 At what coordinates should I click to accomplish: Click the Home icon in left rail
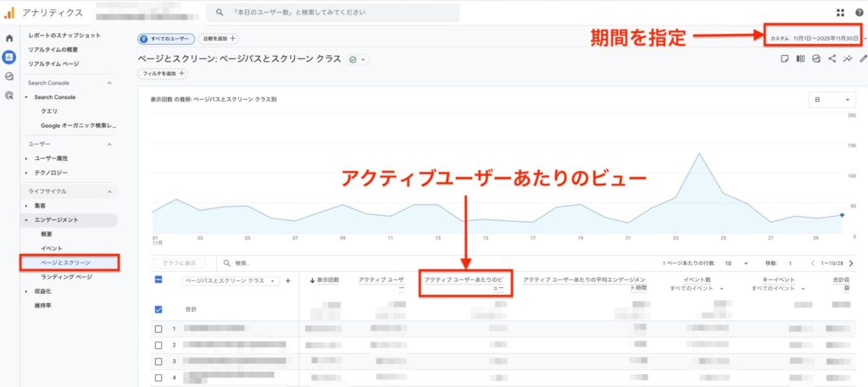[x=9, y=38]
